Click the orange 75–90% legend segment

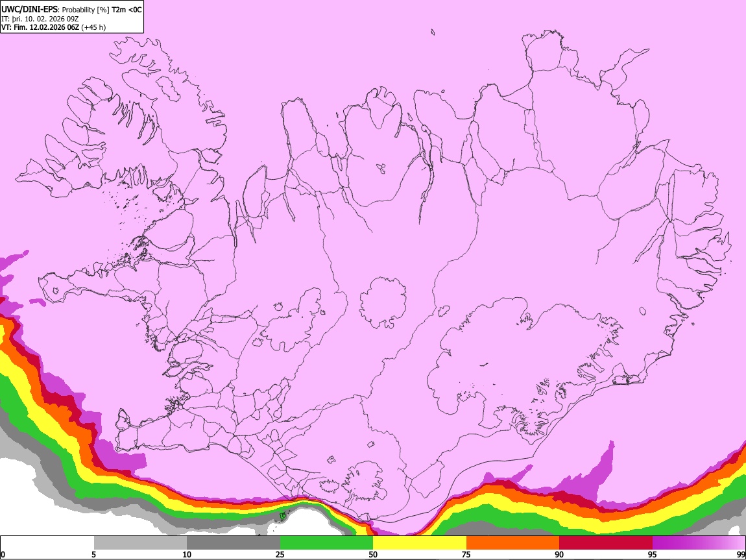512,543
